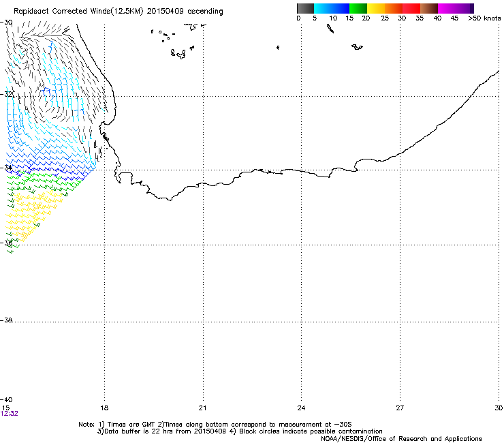
Task: Click the longitude label '21'
Action: pos(202,408)
